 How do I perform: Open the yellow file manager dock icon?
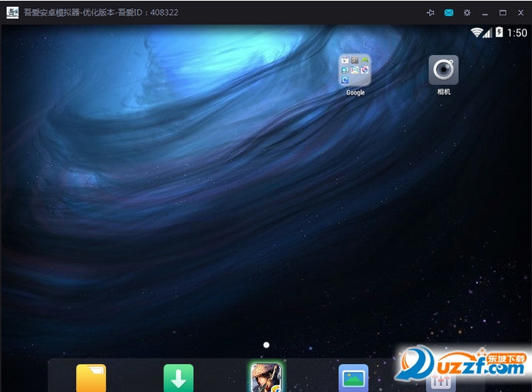91,378
